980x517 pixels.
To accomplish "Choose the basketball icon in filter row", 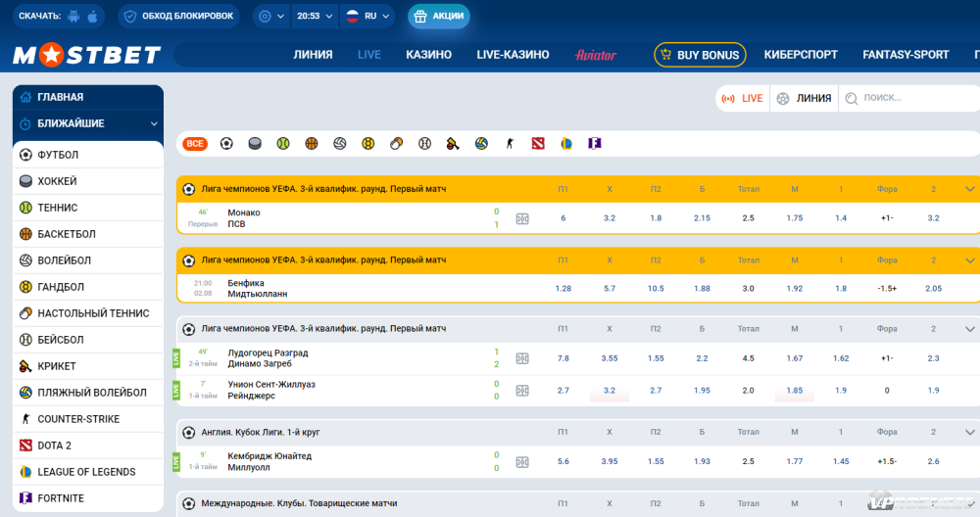I will (x=312, y=143).
